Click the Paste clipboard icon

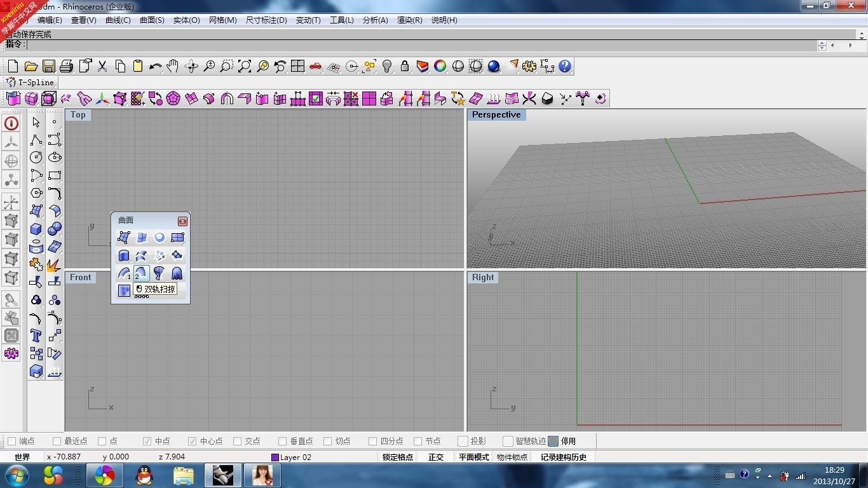(x=137, y=66)
